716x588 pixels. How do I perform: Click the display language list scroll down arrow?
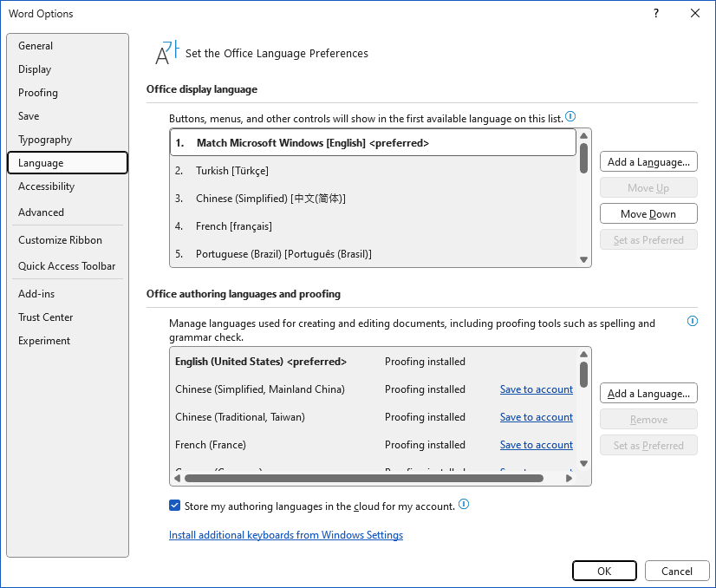(x=583, y=259)
